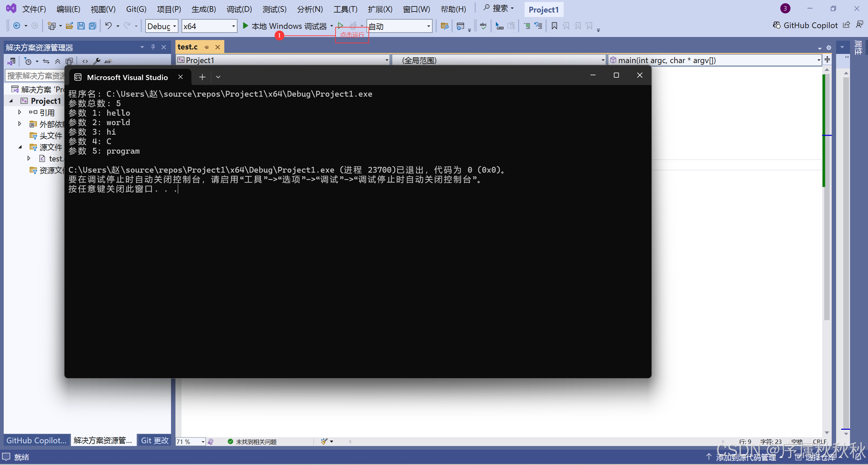Click the Open File folder icon
This screenshot has height=465, width=868.
point(70,26)
